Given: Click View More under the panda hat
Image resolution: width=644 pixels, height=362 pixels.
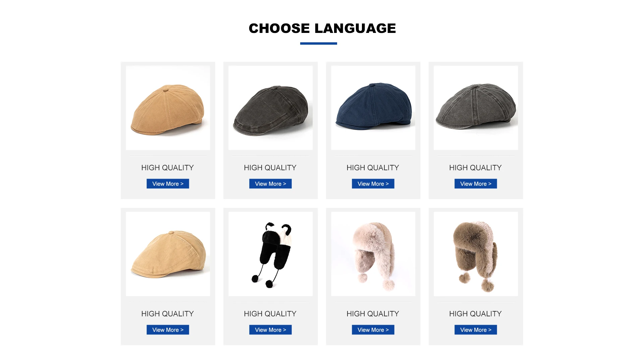Looking at the screenshot, I should coord(270,330).
